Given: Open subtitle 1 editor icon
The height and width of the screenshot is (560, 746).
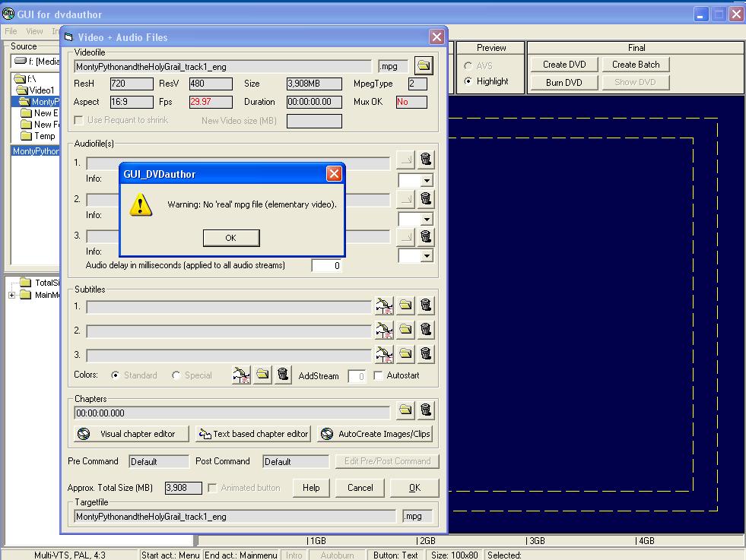Looking at the screenshot, I should tap(385, 305).
